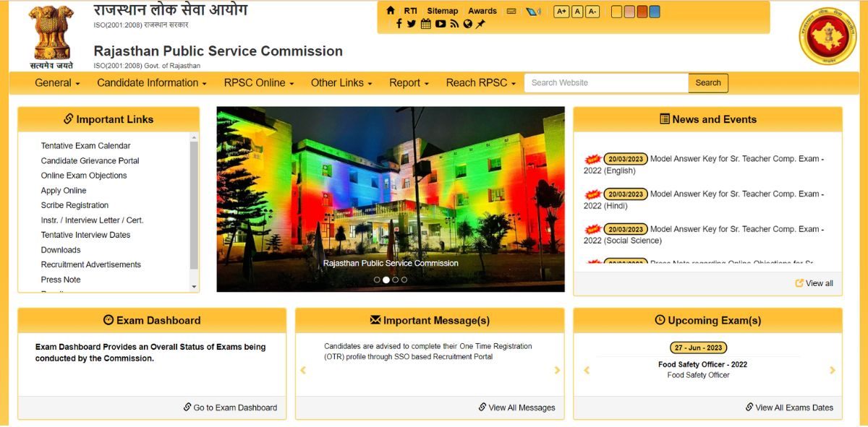
Task: Increase font size with A+
Action: point(561,12)
